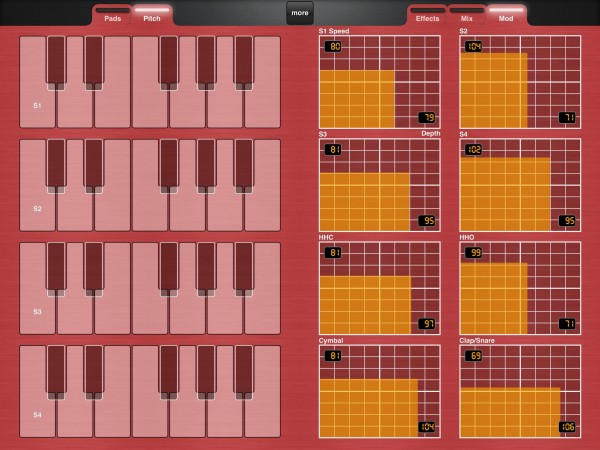600x450 pixels.
Task: Click the Clap/Snare pad title
Action: point(477,340)
